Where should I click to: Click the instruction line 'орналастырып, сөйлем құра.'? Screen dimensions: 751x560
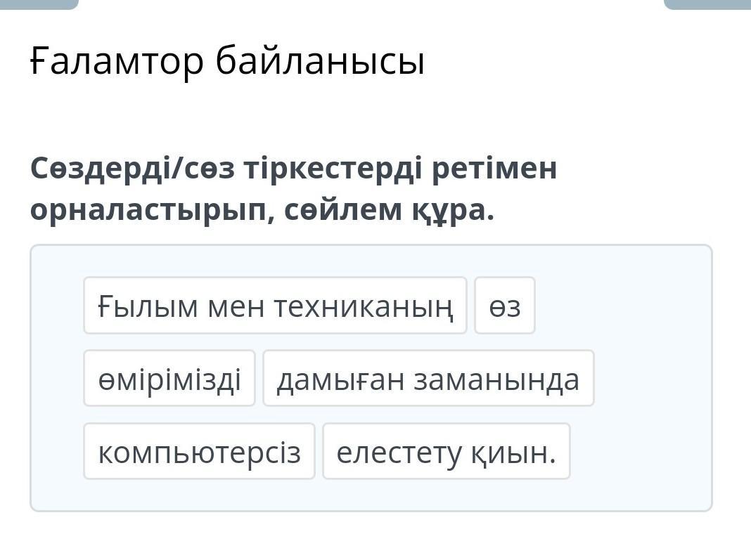262,209
